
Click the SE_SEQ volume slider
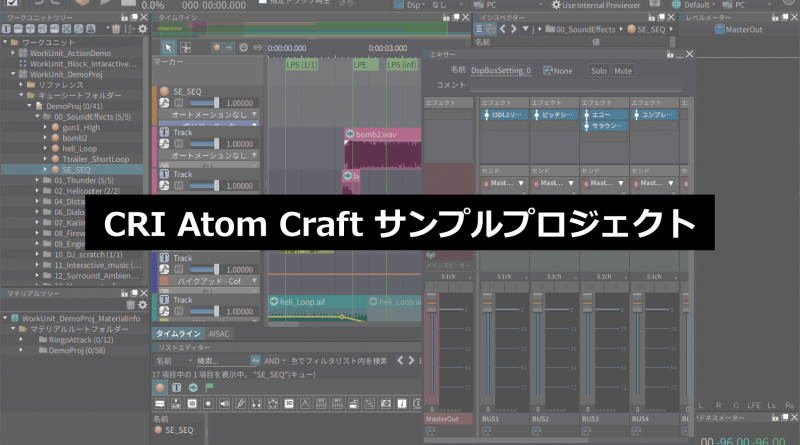(x=204, y=103)
